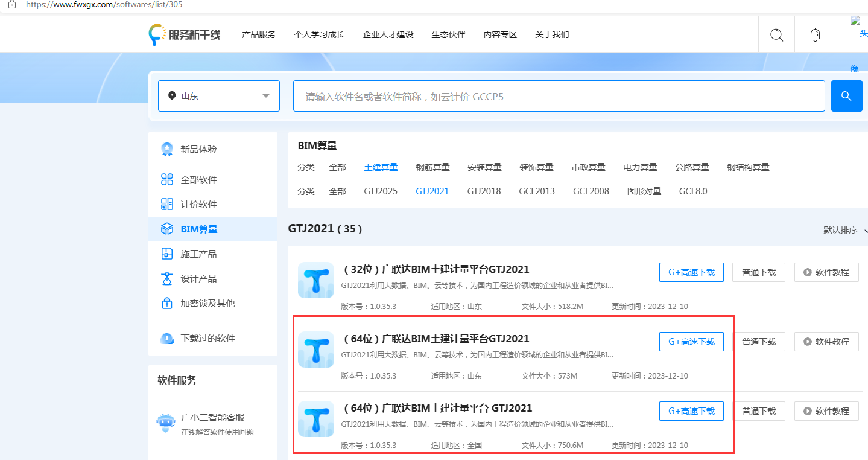Screen dimensions: 868x460
Task: Select the 新品体验 sidebar item
Action: point(213,150)
